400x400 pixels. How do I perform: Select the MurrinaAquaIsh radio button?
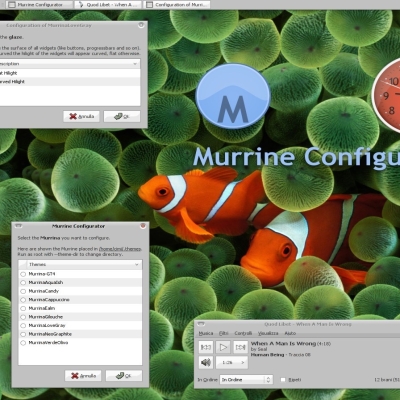23,283
